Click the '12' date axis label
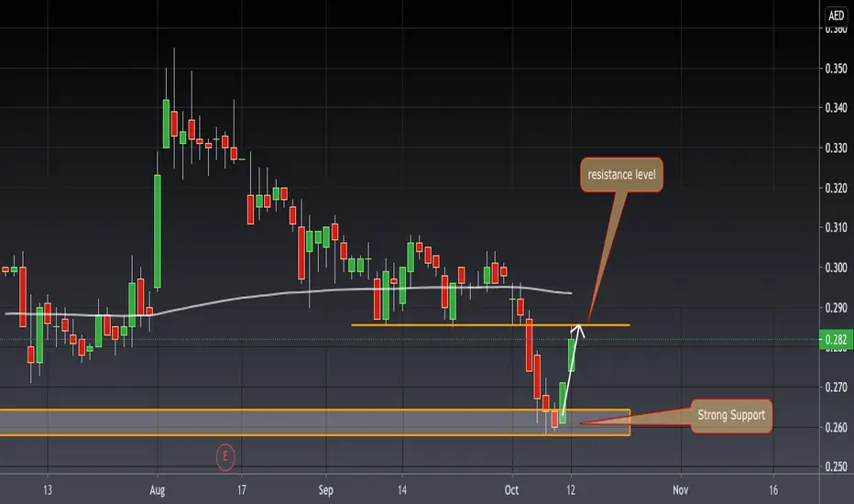This screenshot has height=504, width=854. point(570,490)
